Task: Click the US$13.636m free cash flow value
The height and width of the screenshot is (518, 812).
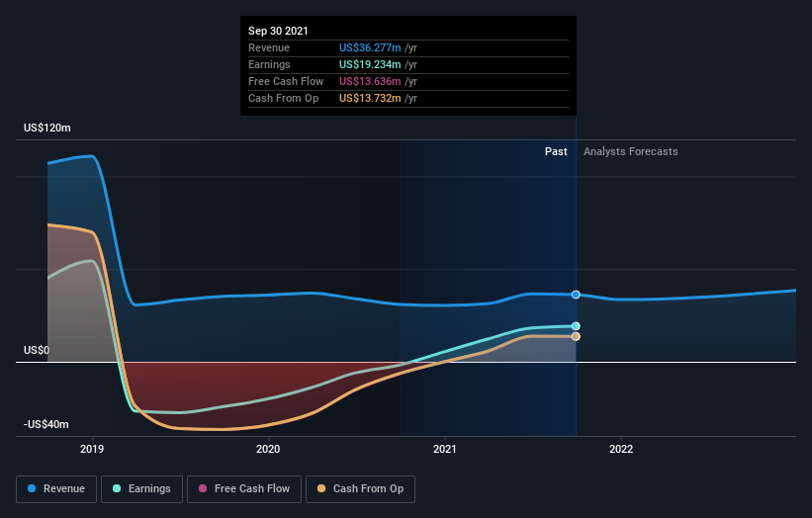Action: coord(370,81)
